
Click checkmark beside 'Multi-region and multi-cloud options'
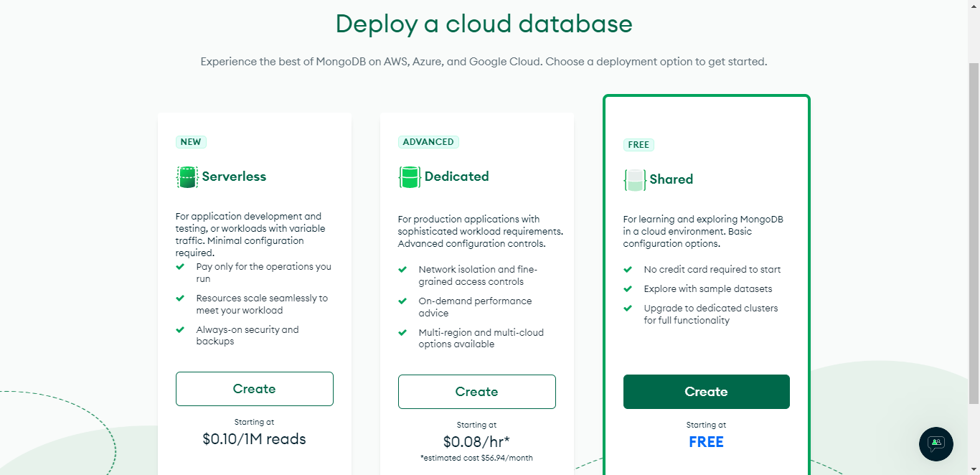pyautogui.click(x=402, y=332)
